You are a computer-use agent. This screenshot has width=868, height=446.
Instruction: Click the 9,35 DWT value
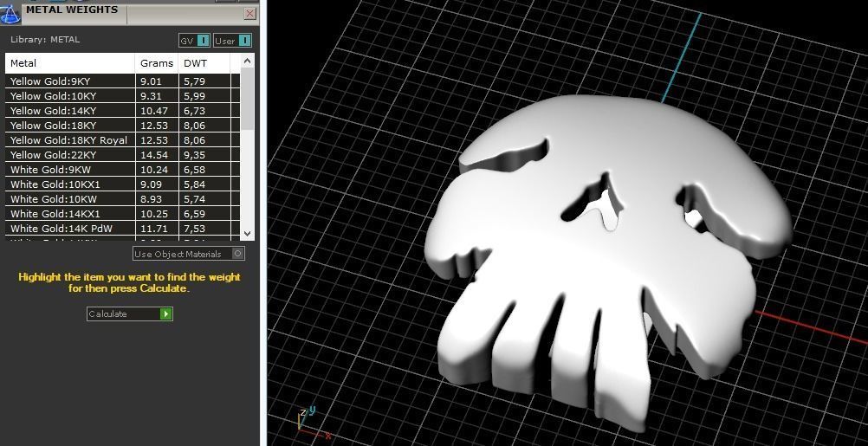[x=195, y=155]
